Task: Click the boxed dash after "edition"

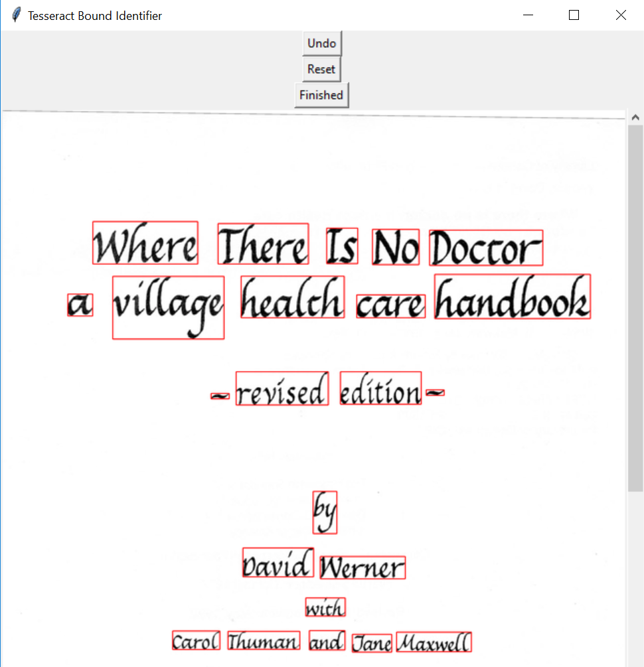Action: [x=435, y=392]
